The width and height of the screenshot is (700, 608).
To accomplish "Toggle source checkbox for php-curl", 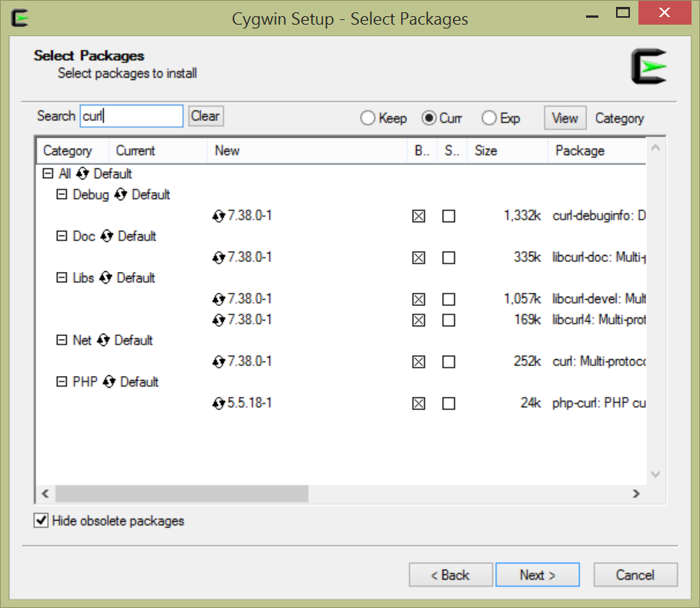I will pos(449,403).
